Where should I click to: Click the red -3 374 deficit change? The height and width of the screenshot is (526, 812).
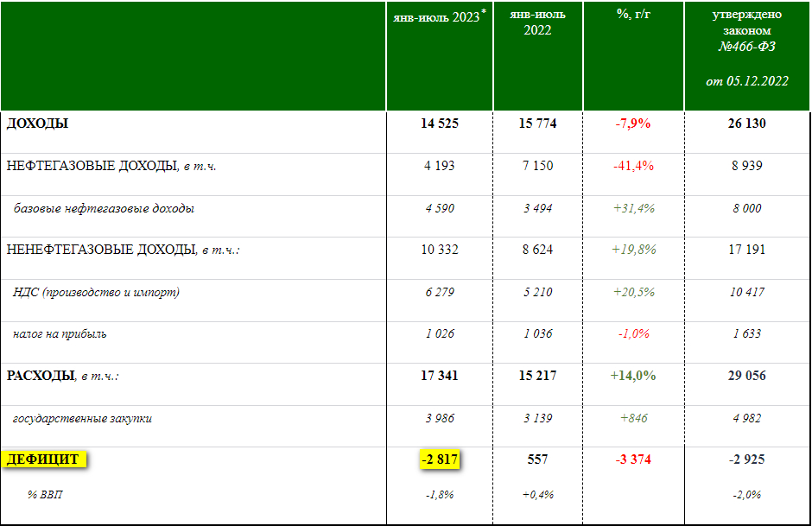pyautogui.click(x=633, y=459)
